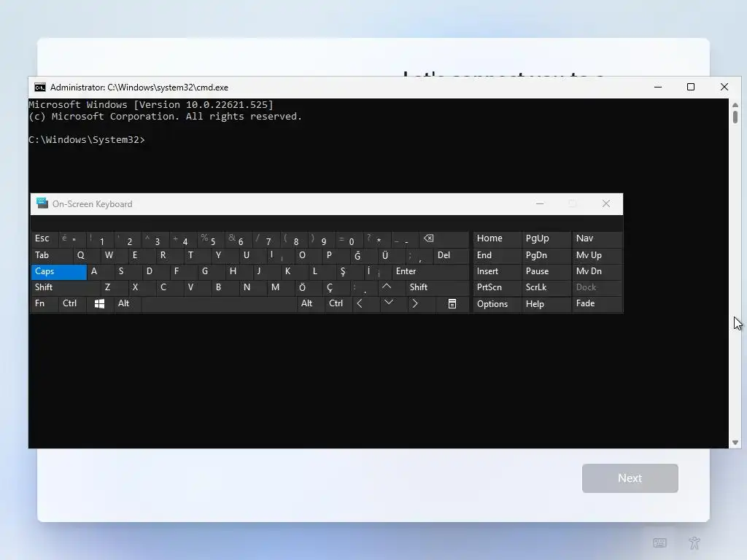Click the cmd scrollbar down arrow
The height and width of the screenshot is (560, 747).
coord(735,443)
